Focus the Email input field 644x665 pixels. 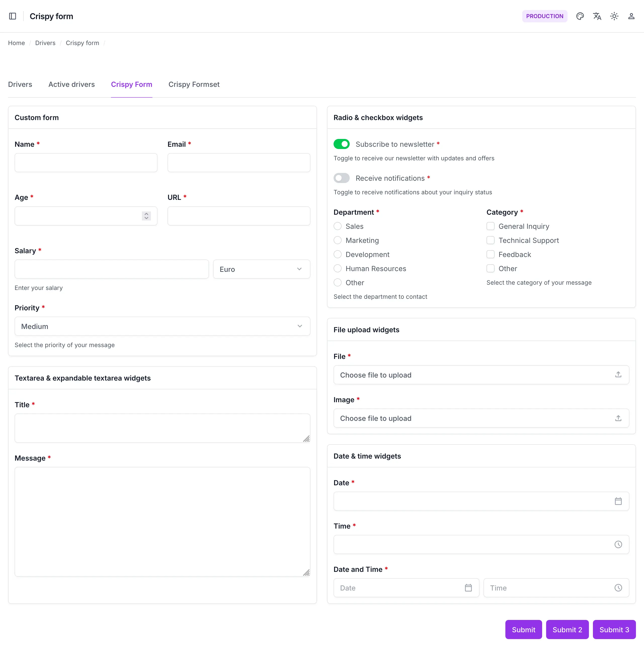[239, 163]
